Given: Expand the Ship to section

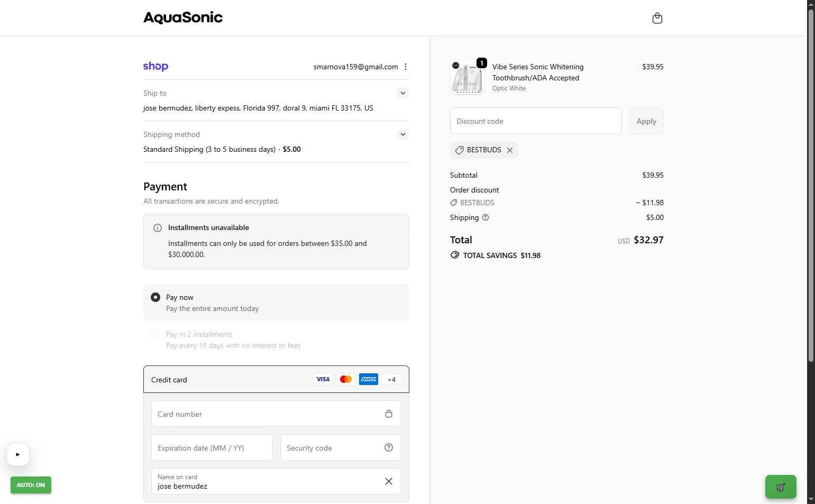Looking at the screenshot, I should point(403,93).
